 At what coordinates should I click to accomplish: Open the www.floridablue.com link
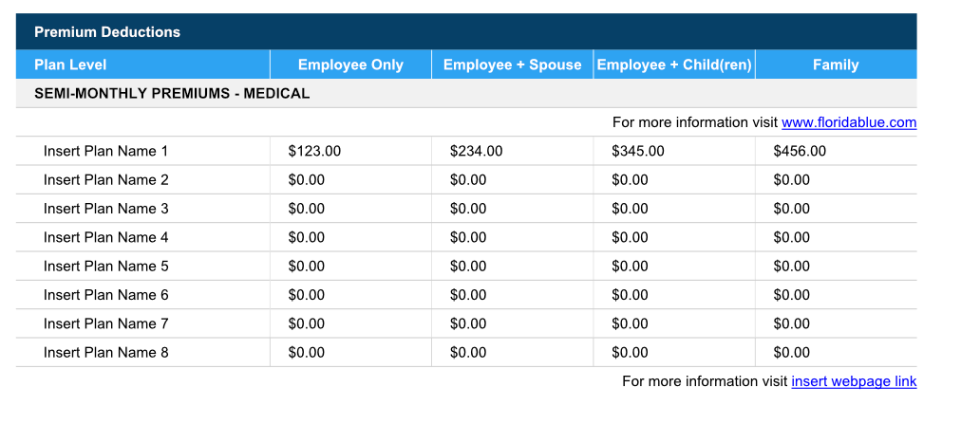pyautogui.click(x=848, y=122)
